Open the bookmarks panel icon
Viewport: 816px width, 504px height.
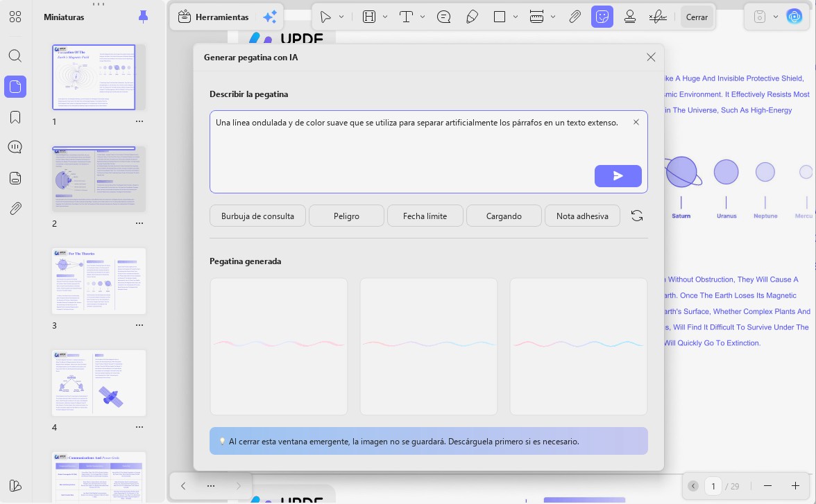pyautogui.click(x=15, y=117)
